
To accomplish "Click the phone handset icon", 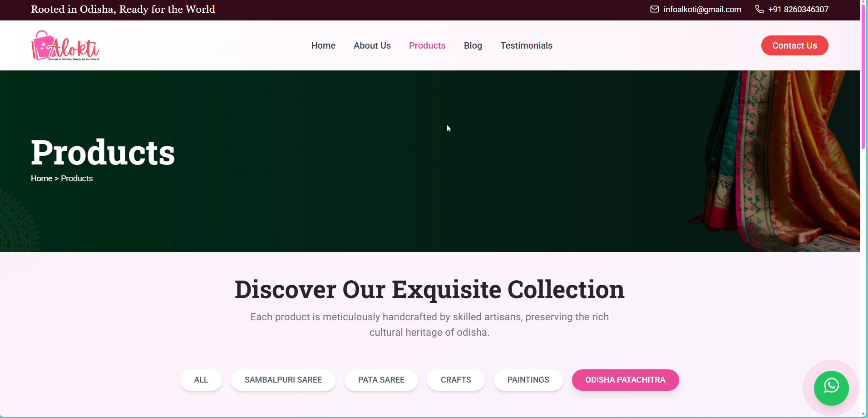I will [759, 9].
